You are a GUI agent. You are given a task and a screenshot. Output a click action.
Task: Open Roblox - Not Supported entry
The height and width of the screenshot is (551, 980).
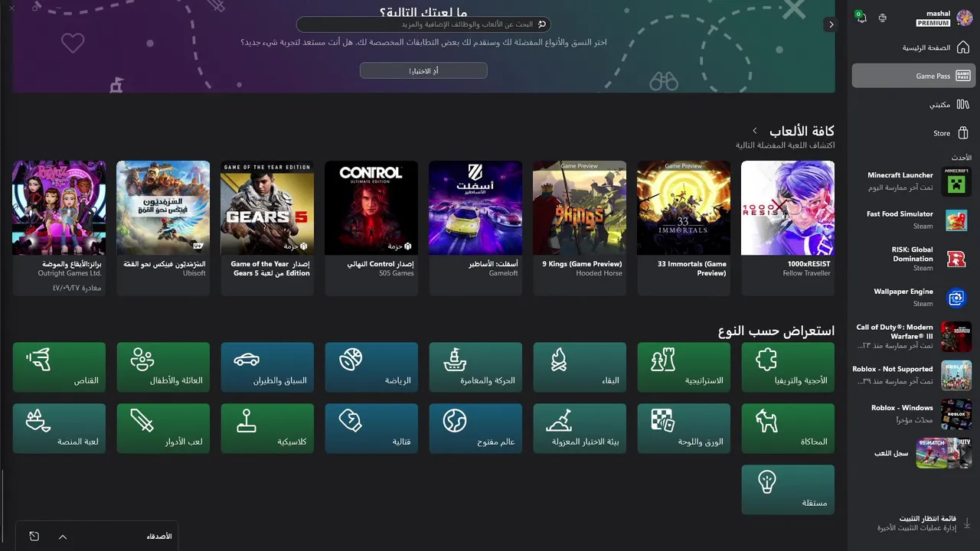click(913, 375)
